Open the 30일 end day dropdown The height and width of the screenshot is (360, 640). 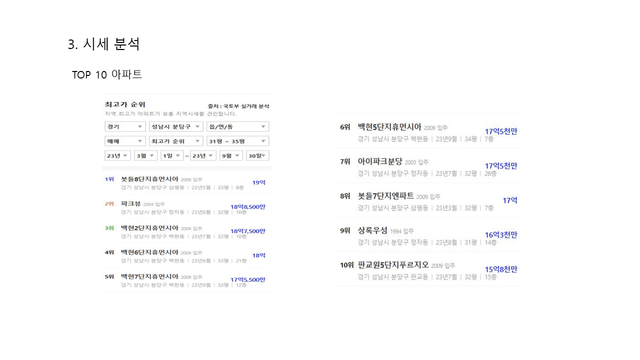pyautogui.click(x=258, y=156)
